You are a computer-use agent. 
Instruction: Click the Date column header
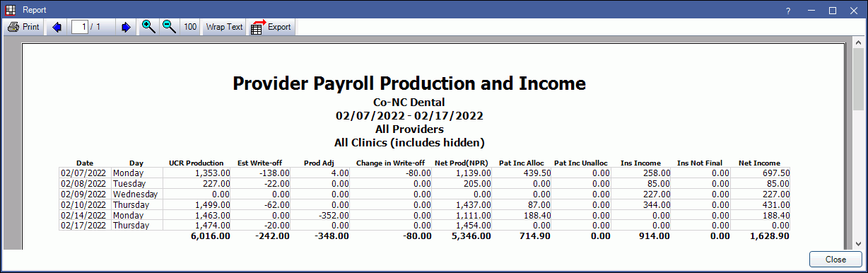(85, 163)
